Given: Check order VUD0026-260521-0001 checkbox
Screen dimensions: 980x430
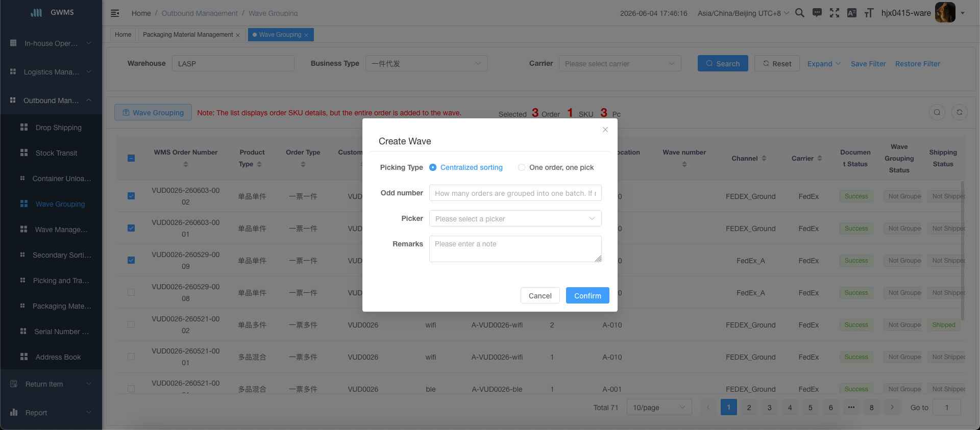Looking at the screenshot, I should click(x=131, y=357).
